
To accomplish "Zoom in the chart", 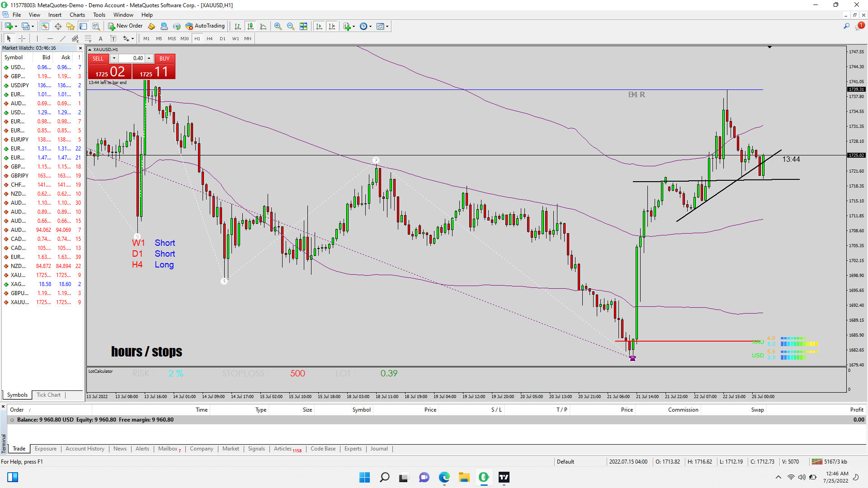I will click(x=278, y=26).
